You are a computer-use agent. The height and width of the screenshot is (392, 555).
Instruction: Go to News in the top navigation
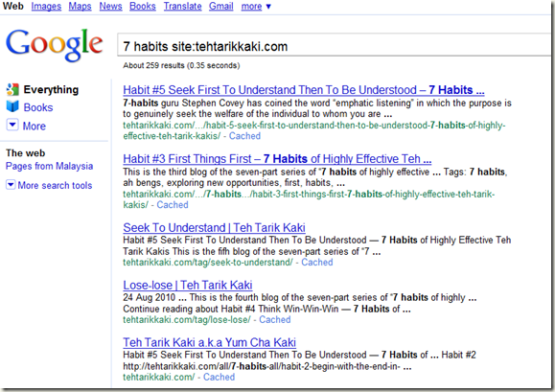click(x=110, y=6)
